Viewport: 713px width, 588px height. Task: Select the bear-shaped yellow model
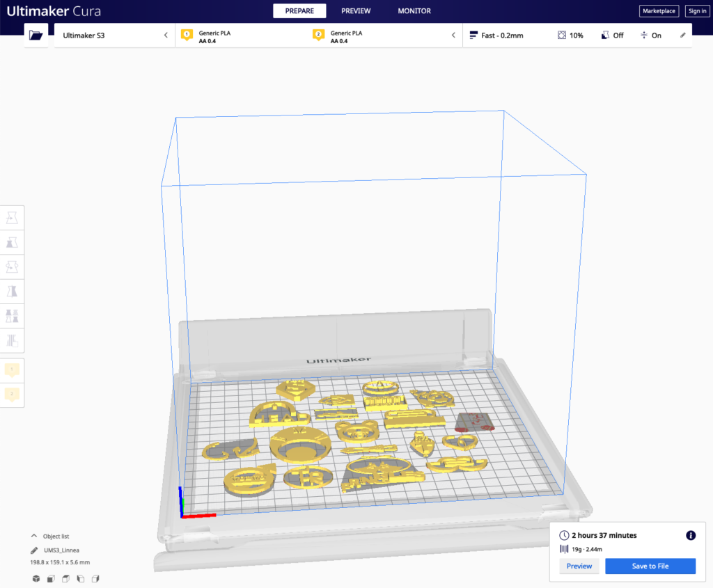[x=357, y=431]
